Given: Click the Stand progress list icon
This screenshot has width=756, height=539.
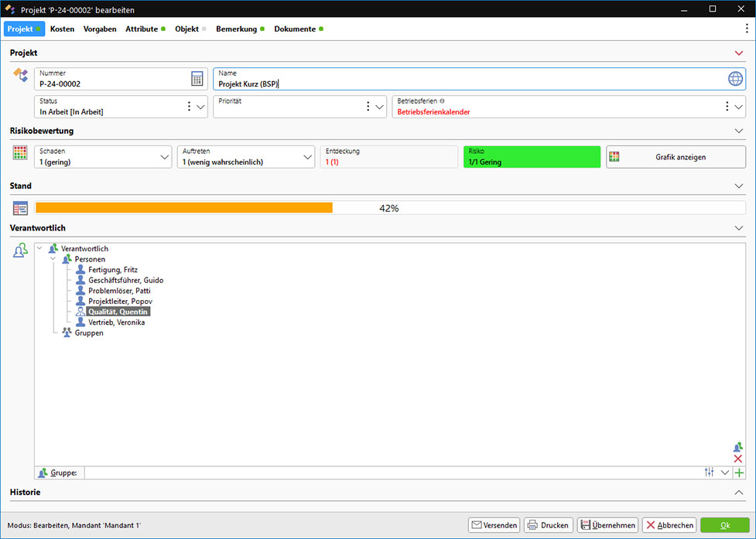Looking at the screenshot, I should coord(21,209).
